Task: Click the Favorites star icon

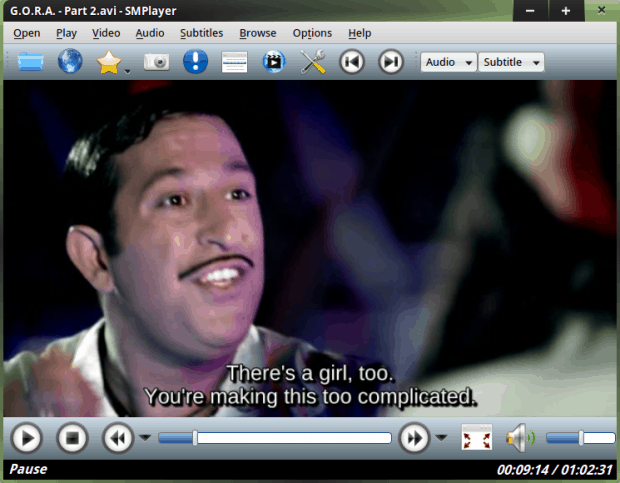Action: point(108,62)
